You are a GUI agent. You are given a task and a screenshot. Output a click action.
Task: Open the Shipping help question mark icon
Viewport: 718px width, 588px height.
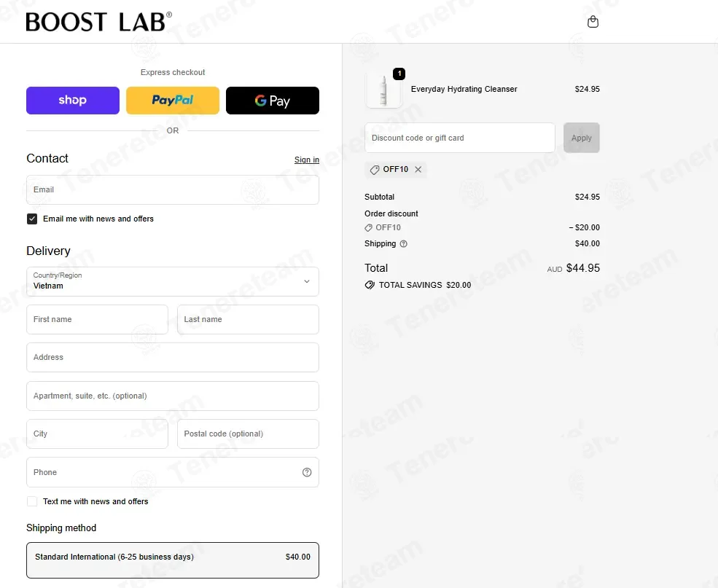403,244
